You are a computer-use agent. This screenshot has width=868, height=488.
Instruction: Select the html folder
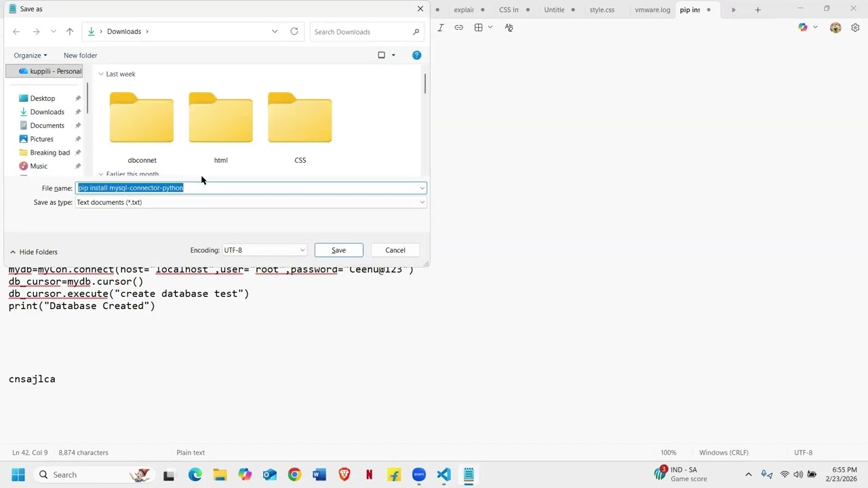pos(221,127)
